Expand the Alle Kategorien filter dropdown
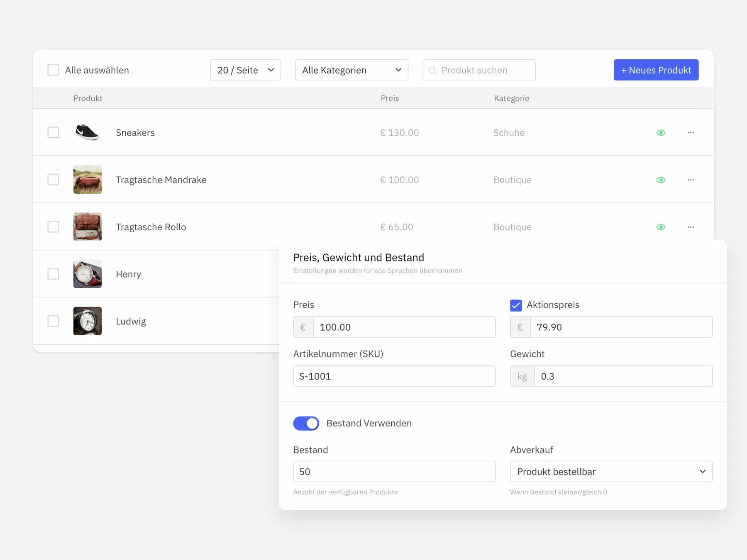The width and height of the screenshot is (747, 560). [352, 70]
